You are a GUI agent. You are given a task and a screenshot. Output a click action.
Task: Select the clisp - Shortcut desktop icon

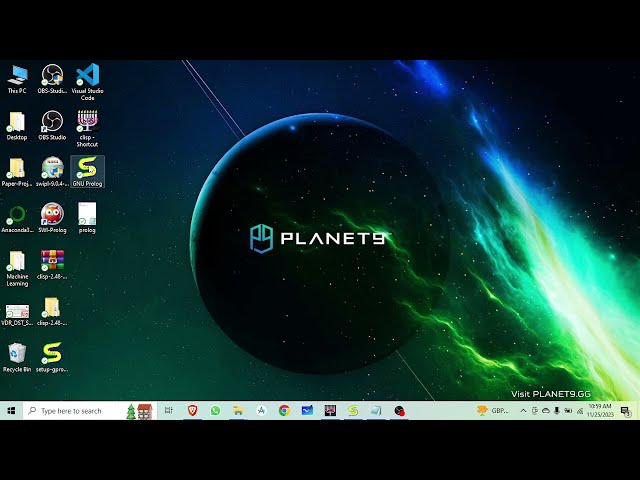(87, 129)
